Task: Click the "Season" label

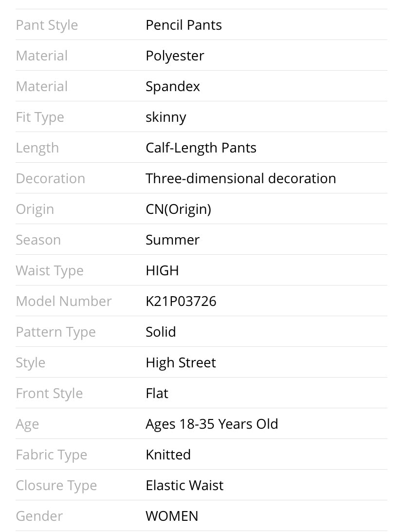Action: 38,240
